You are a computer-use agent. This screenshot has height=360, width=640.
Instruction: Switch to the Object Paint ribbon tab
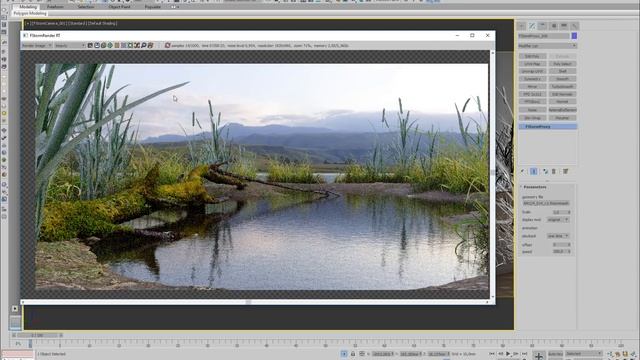coord(119,7)
